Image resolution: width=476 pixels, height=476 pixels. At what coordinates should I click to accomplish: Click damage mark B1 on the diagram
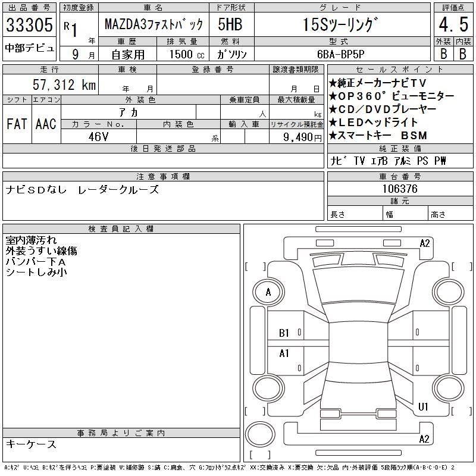click(284, 333)
